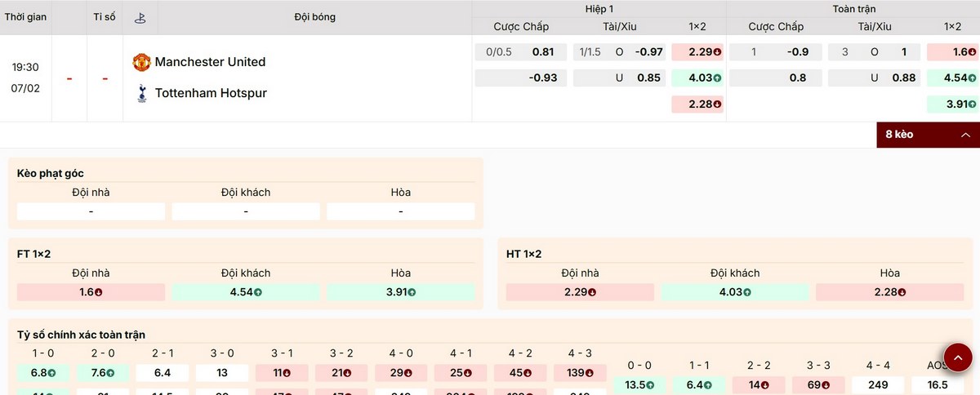This screenshot has height=395, width=980.
Task: Click the league icon in table header
Action: coord(140,17)
